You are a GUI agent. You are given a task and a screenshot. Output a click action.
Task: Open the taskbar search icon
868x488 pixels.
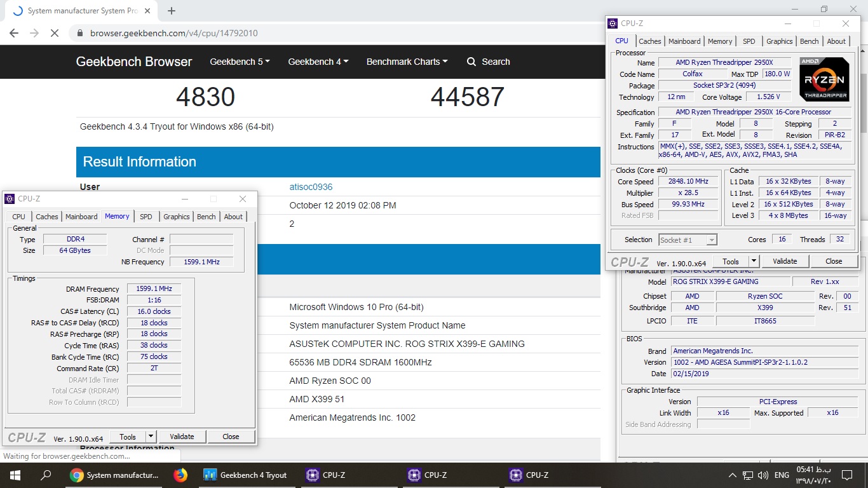(x=46, y=475)
